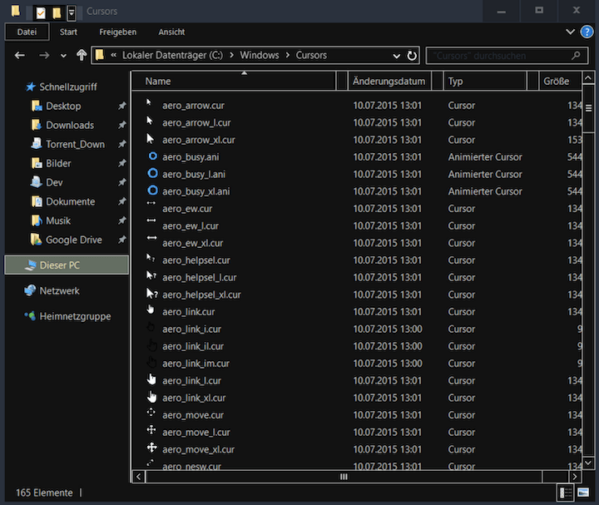Select the file aero_link_i.cur
This screenshot has width=599, height=505.
[x=191, y=329]
